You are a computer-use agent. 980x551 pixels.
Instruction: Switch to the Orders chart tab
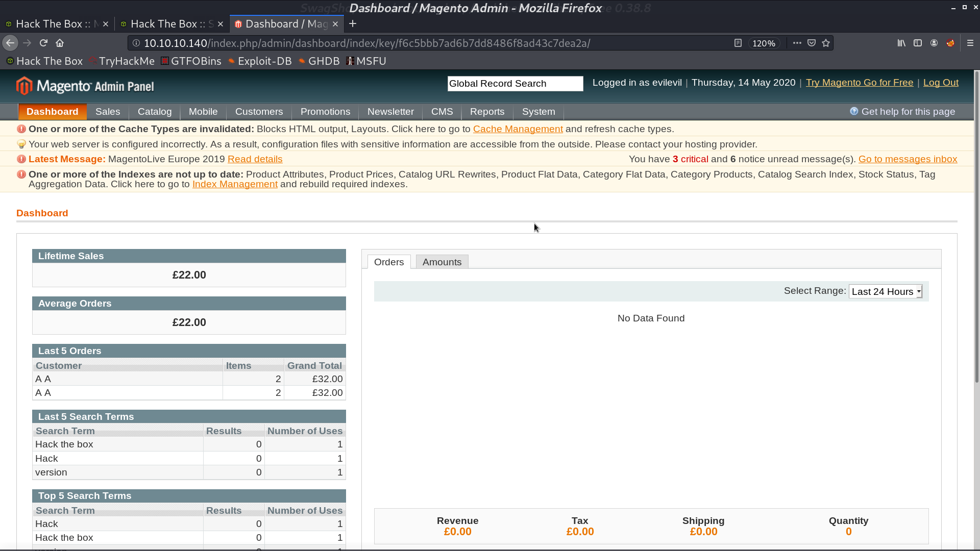(389, 262)
